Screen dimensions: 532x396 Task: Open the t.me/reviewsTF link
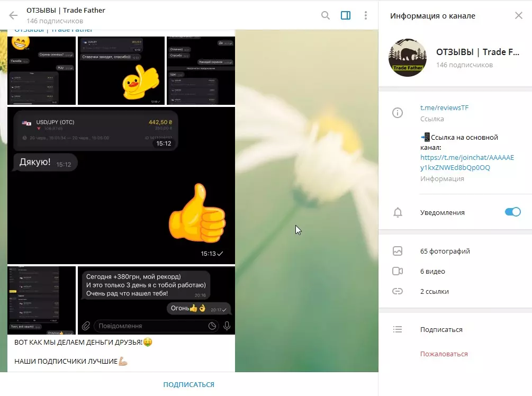[444, 107]
